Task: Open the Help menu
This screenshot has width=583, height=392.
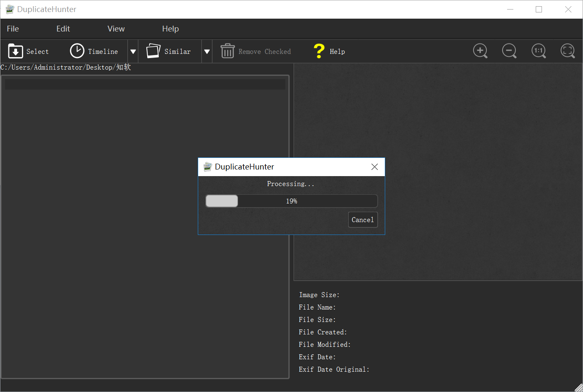Action: (170, 29)
